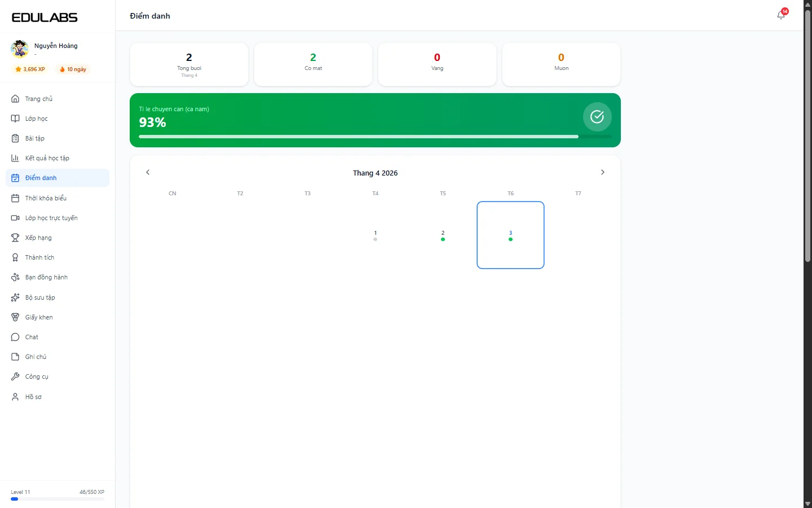The image size is (812, 508).
Task: Click the trophy icon beside Xếp hạng
Action: coord(15,238)
